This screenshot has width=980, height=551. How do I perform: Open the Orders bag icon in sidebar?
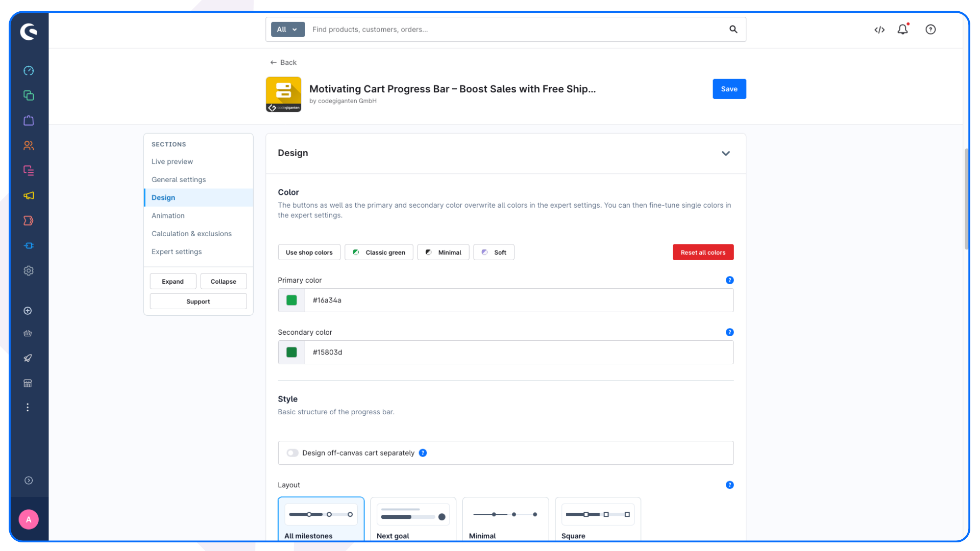point(29,120)
